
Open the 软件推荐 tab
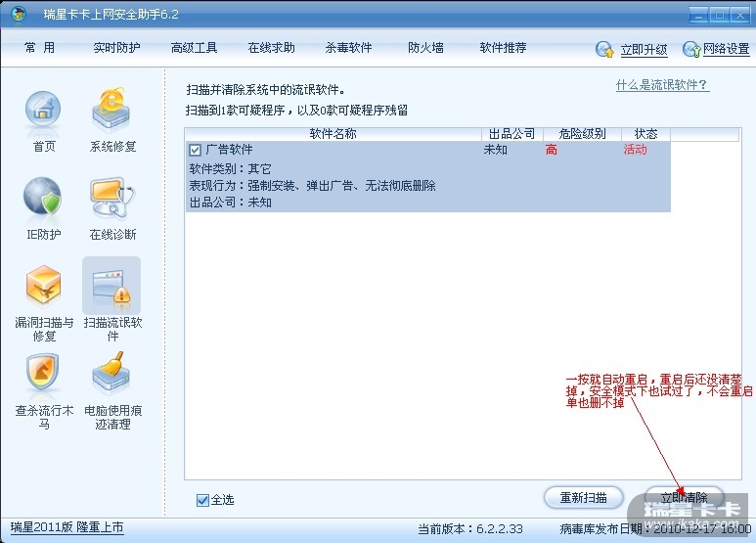(503, 48)
